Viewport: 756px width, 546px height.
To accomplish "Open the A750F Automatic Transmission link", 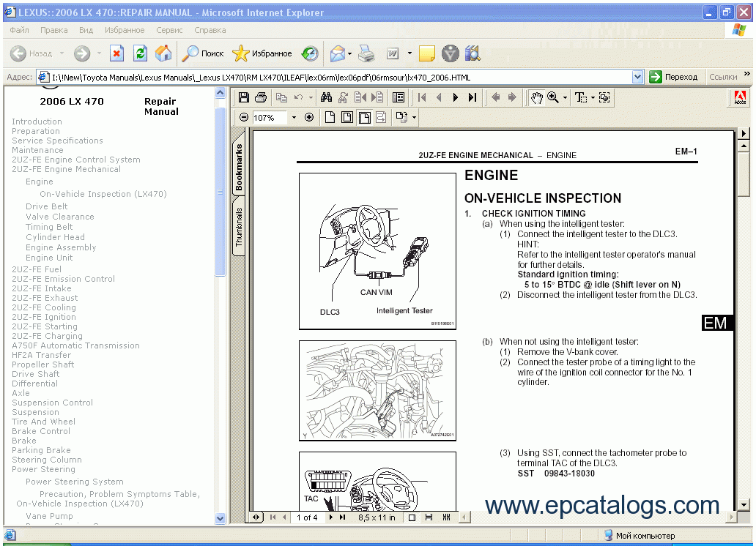I will click(x=75, y=345).
